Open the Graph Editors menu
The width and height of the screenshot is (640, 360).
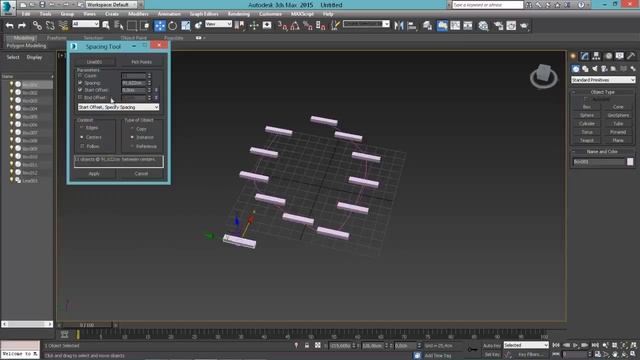tap(204, 14)
